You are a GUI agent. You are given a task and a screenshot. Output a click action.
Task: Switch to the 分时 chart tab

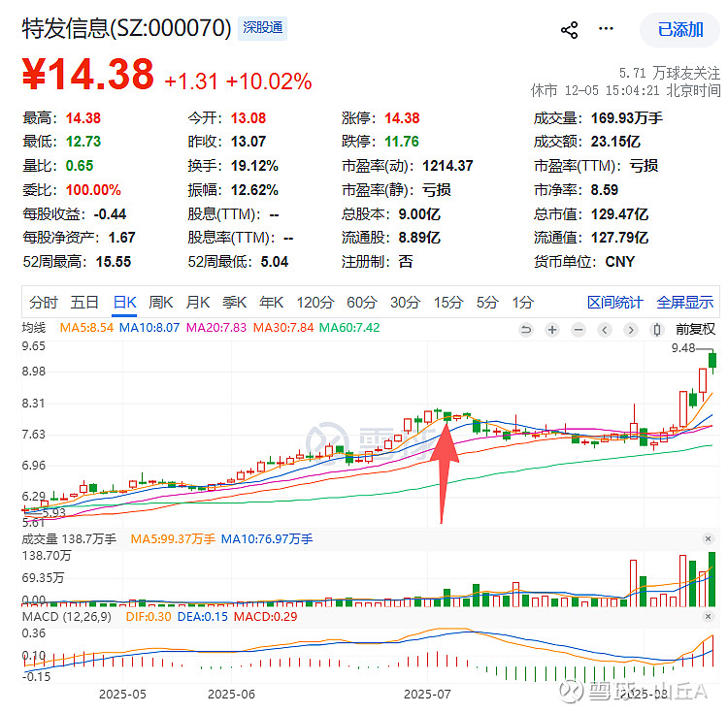(43, 303)
